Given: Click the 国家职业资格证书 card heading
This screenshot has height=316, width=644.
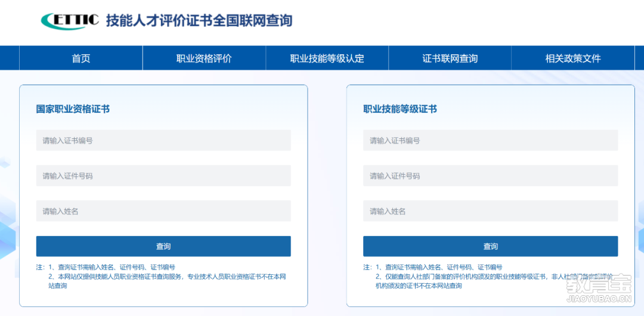Looking at the screenshot, I should (x=73, y=109).
